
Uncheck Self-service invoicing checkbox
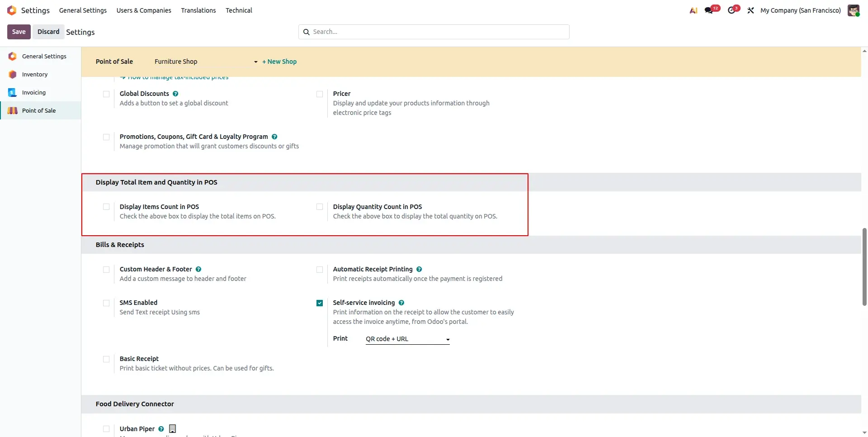320,303
